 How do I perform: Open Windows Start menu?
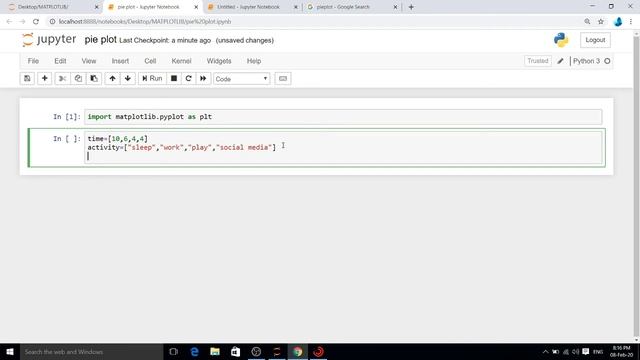[10, 351]
